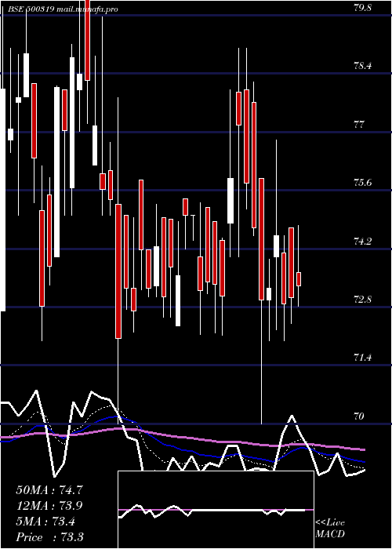Click the 74.2 price axis label

363,241
